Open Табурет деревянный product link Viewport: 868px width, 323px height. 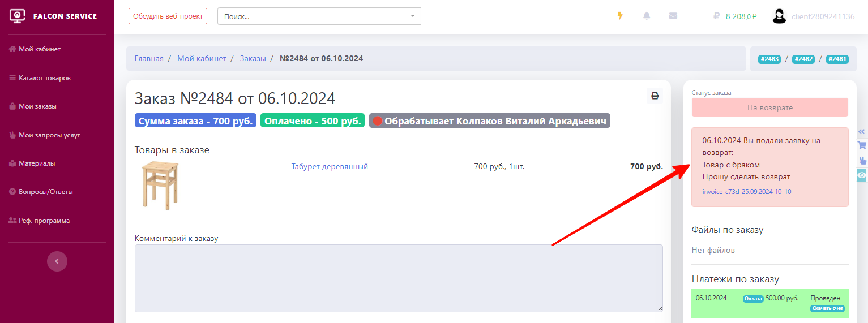(x=330, y=166)
